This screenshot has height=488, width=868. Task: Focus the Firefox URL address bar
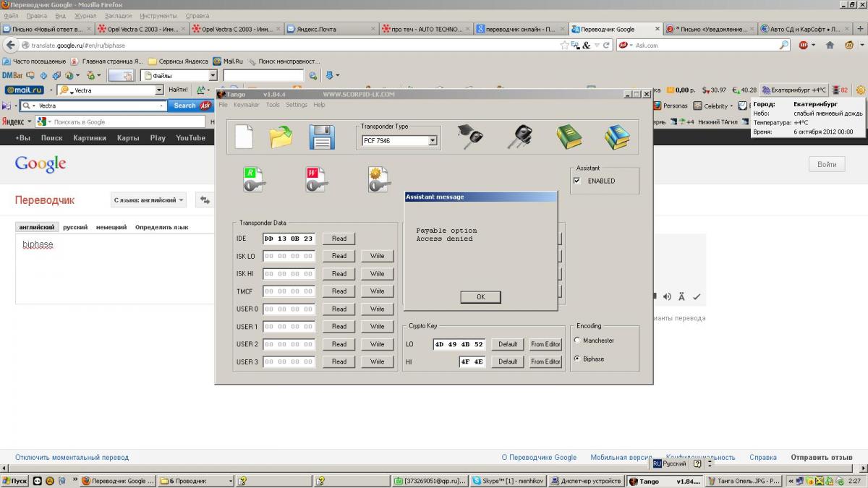coord(289,45)
